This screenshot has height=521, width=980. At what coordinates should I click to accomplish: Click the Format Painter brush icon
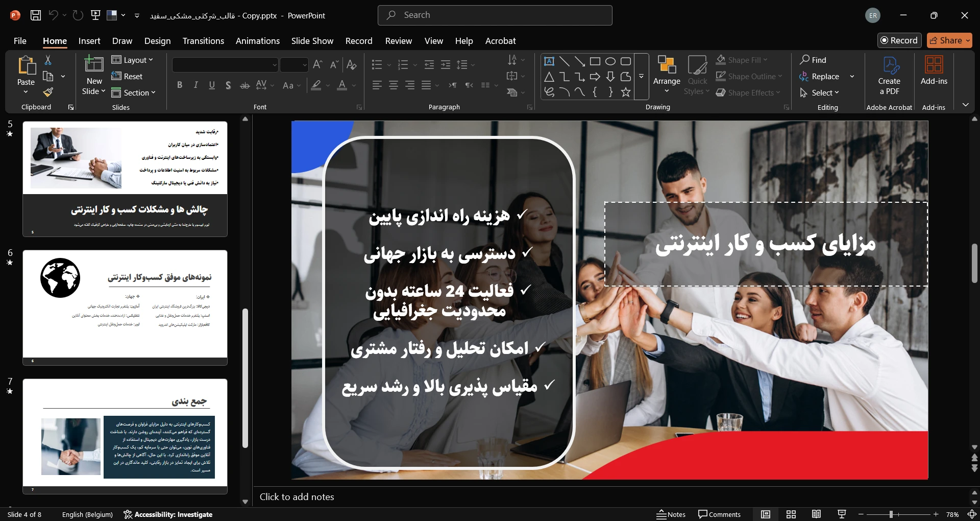point(48,92)
